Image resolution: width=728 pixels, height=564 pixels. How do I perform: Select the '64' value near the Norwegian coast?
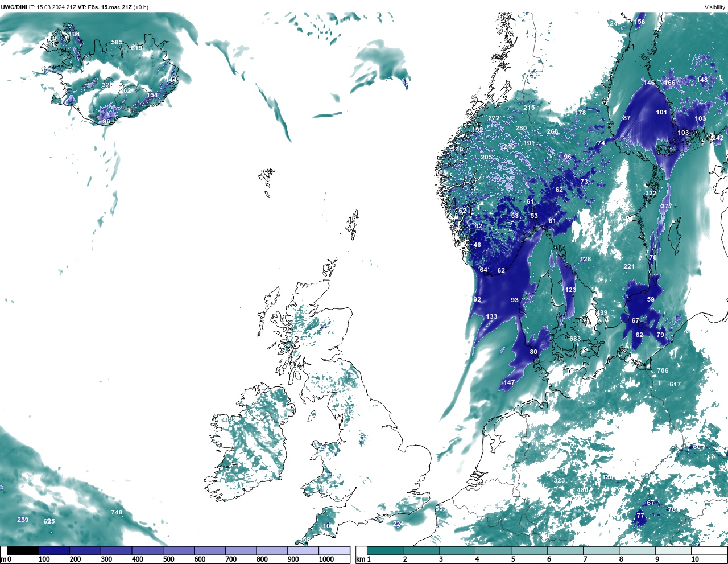tap(483, 270)
